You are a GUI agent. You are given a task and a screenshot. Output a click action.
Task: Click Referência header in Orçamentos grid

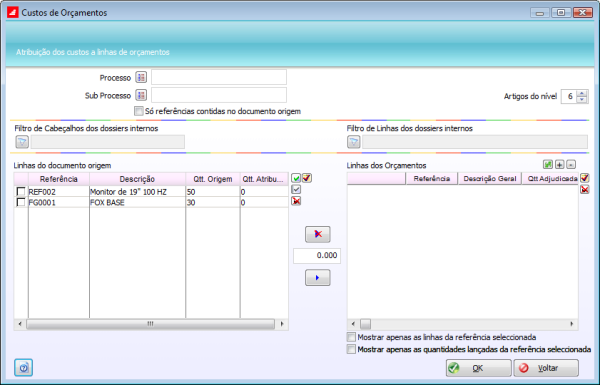[x=432, y=179]
